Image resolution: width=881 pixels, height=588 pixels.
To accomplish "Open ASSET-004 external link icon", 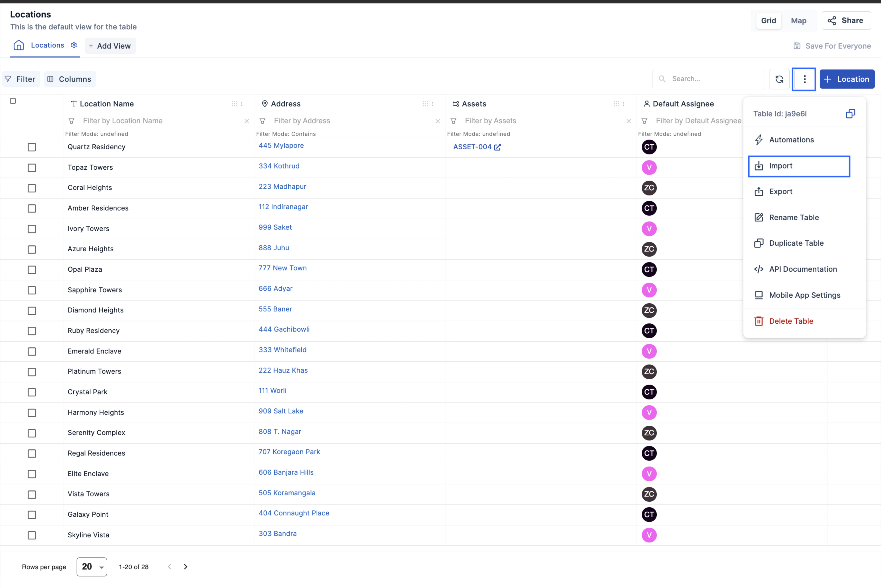I will [497, 147].
